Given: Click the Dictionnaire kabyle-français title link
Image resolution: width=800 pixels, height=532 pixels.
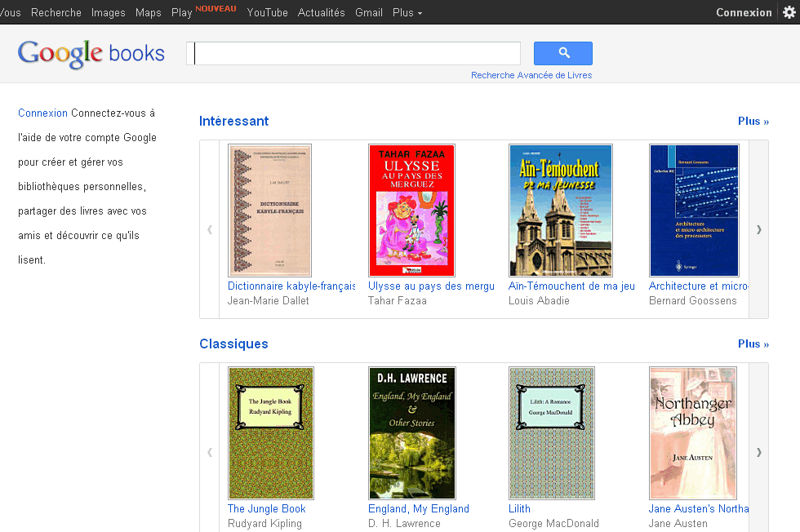Looking at the screenshot, I should coord(291,286).
